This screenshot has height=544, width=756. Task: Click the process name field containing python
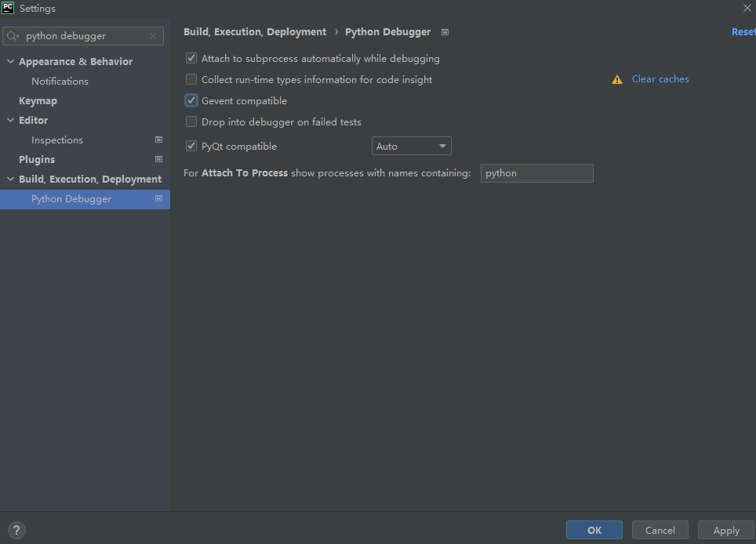tap(536, 173)
